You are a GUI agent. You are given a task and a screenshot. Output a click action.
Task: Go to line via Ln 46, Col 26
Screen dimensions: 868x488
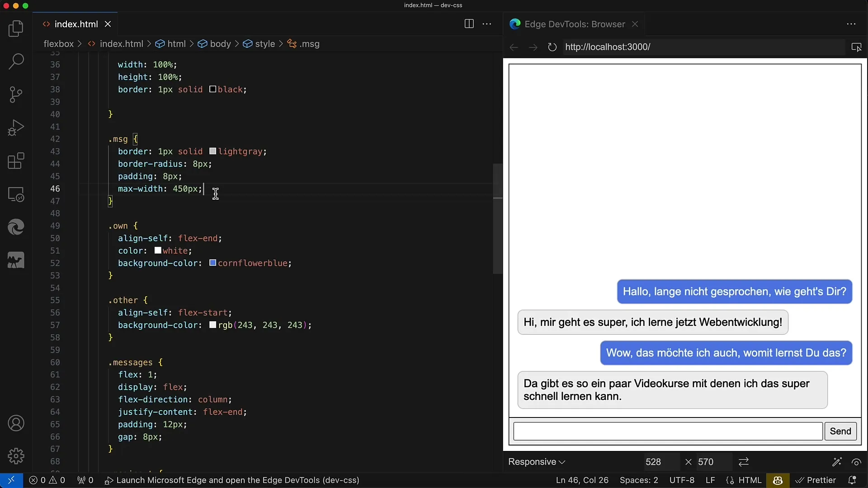[582, 480]
